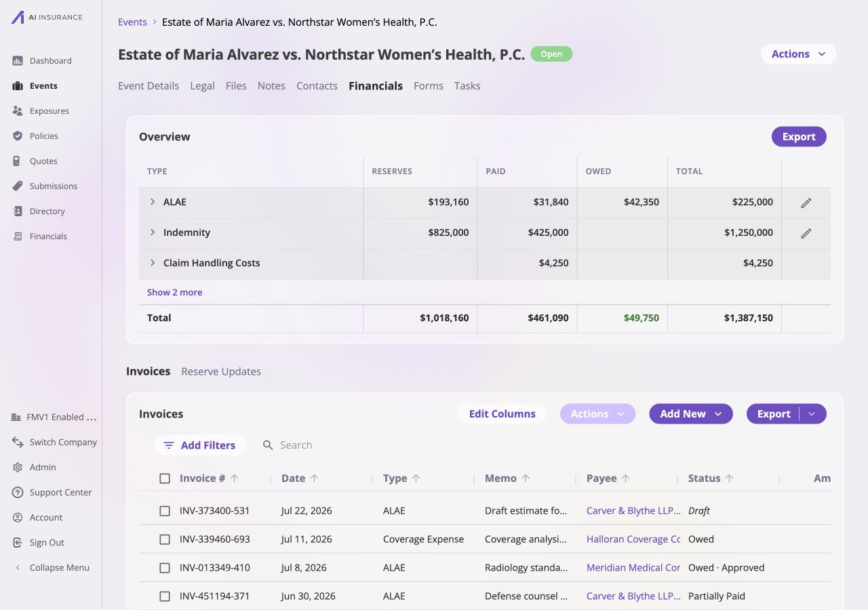This screenshot has width=868, height=610.
Task: Open Halloran Coverage payee link
Action: [x=633, y=540]
